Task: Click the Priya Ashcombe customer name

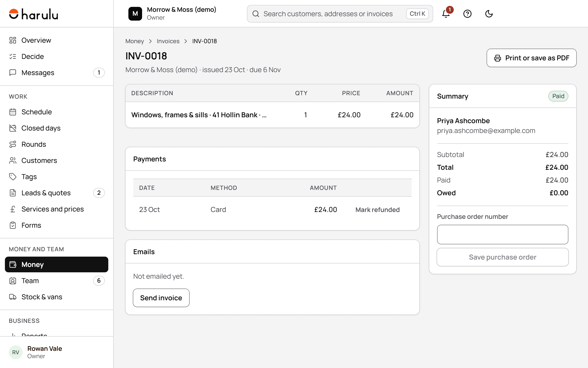Action: coord(463,121)
